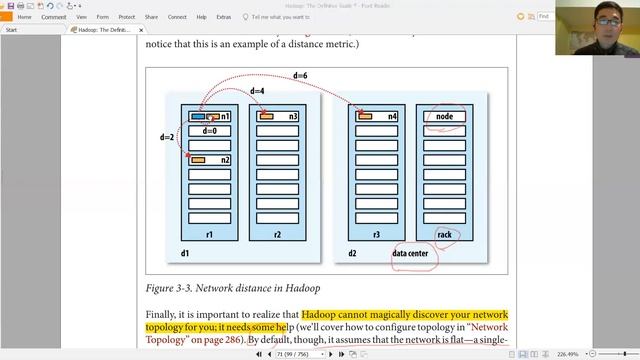This screenshot has width=640, height=360.
Task: Open the Protect ribbon tab
Action: (x=127, y=17)
